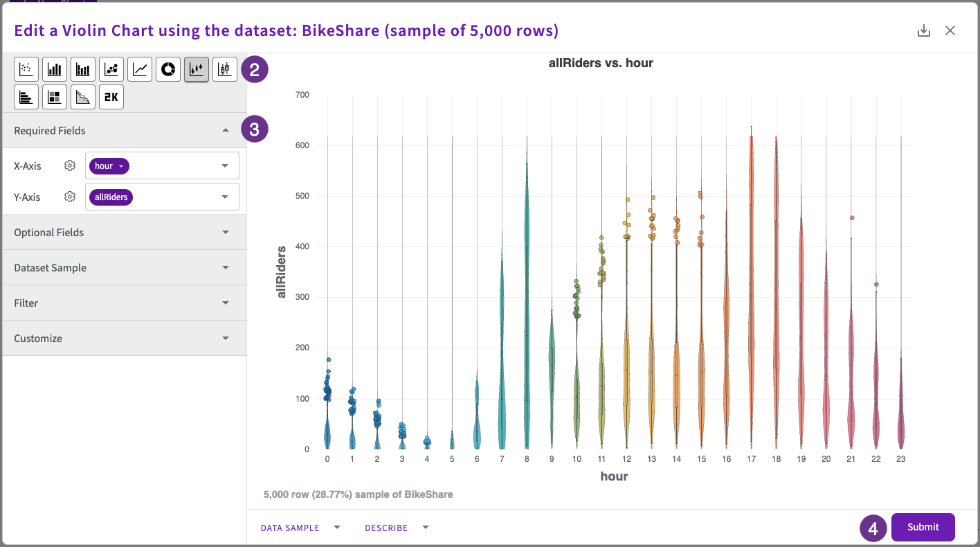Screen dimensions: 980x547
Task: Click the outlier point above hour 21
Action: [x=852, y=217]
